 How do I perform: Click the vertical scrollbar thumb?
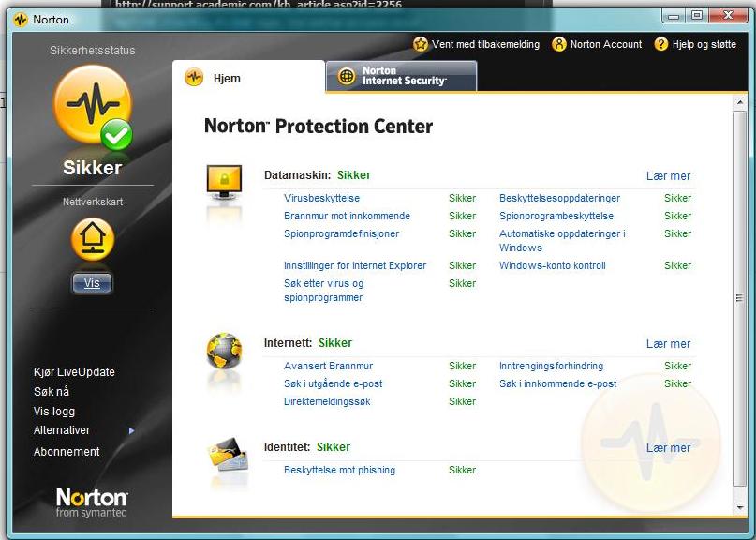pos(740,298)
